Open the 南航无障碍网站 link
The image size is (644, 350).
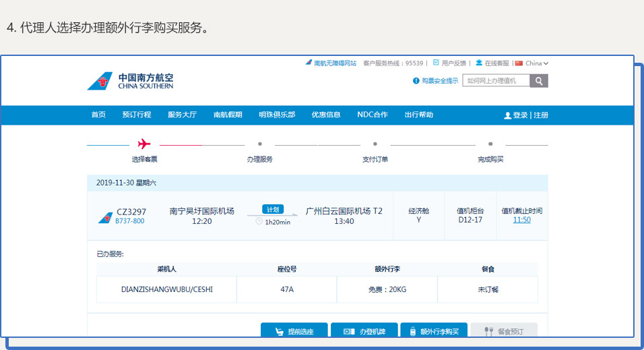[331, 63]
